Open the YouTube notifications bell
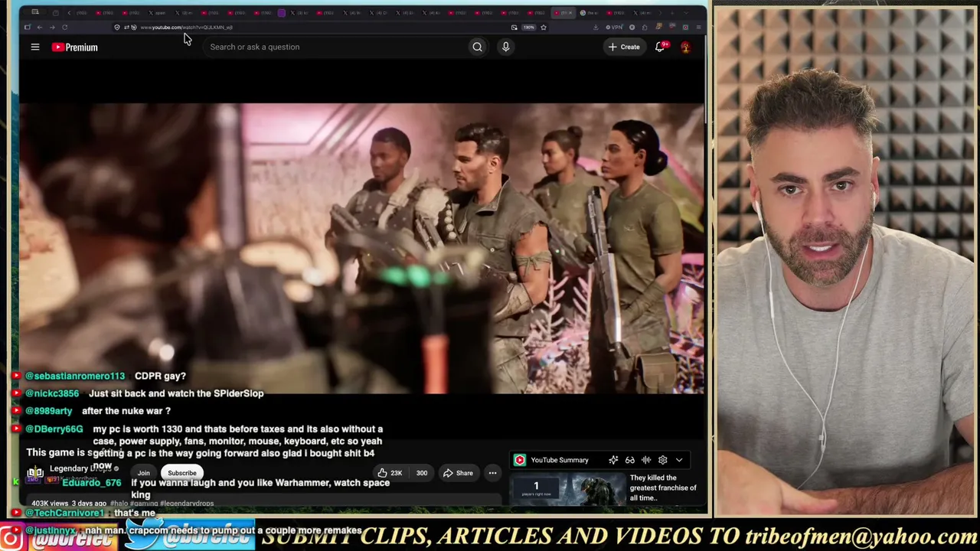 pyautogui.click(x=660, y=47)
